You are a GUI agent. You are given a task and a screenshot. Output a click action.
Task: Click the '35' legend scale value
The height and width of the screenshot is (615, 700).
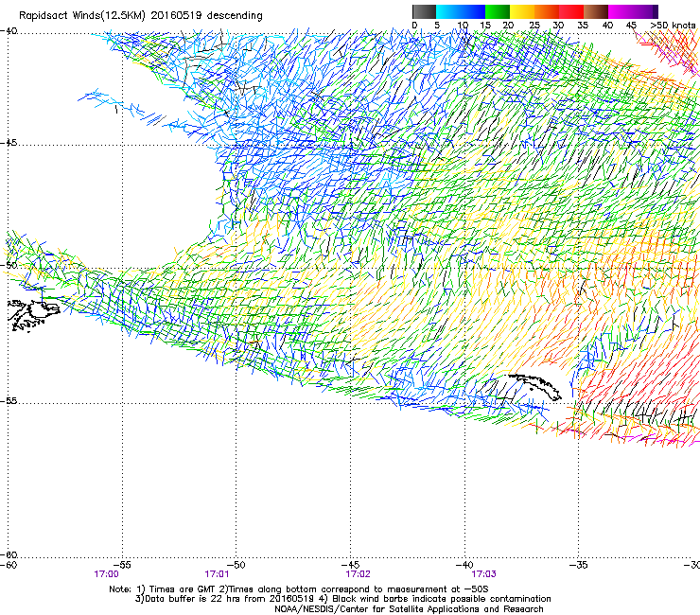(x=583, y=25)
